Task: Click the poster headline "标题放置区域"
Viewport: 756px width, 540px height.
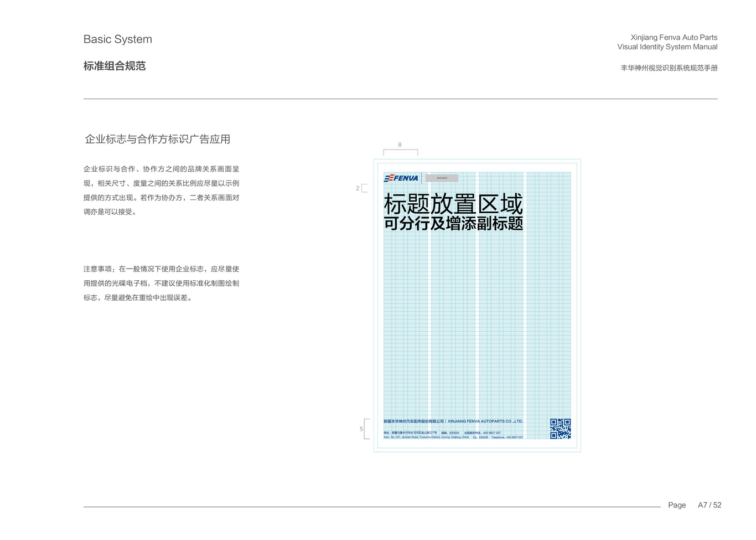Action: pos(453,204)
